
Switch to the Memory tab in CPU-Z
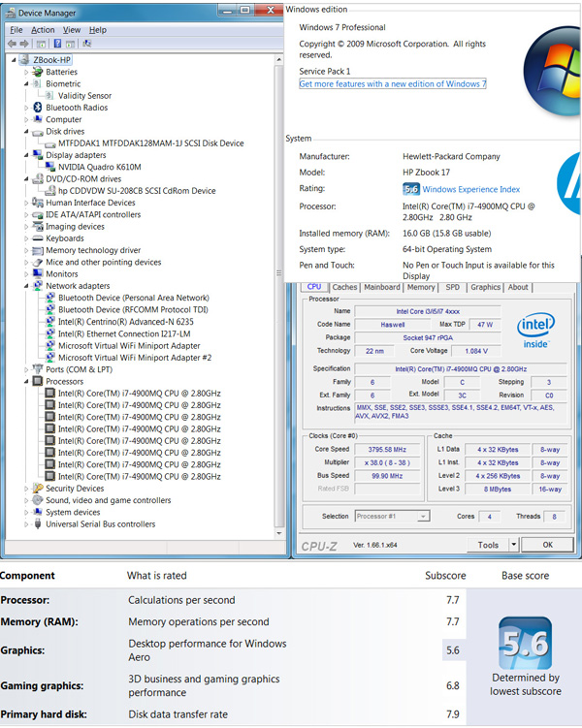click(421, 287)
